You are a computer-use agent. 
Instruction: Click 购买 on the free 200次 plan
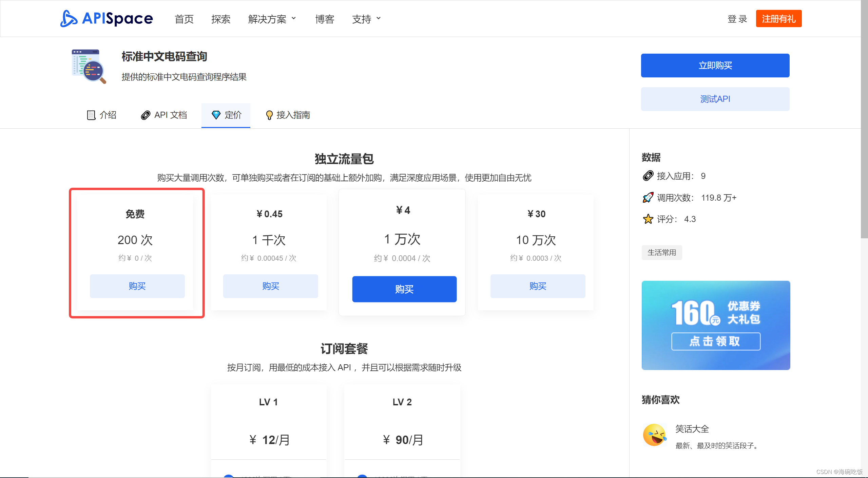coord(137,286)
